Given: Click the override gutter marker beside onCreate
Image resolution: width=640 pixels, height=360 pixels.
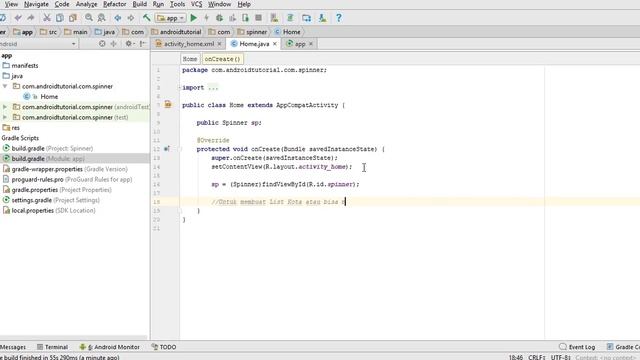Looking at the screenshot, I should [x=167, y=149].
